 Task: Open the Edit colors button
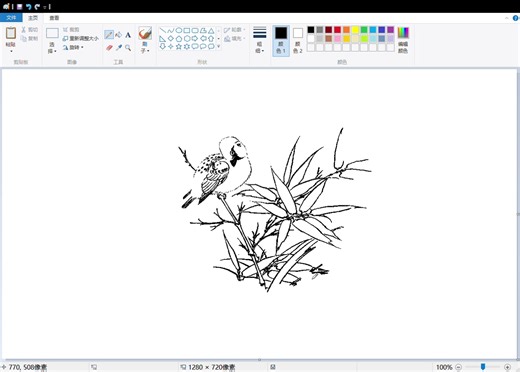(403, 40)
